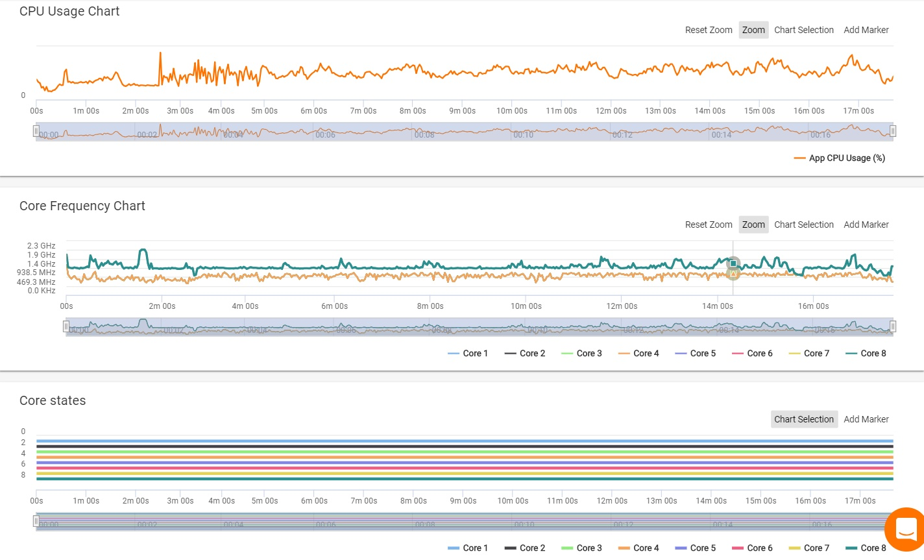Switch to Chart Selection in Core states
Screen dimensions: 924x560
(x=804, y=420)
